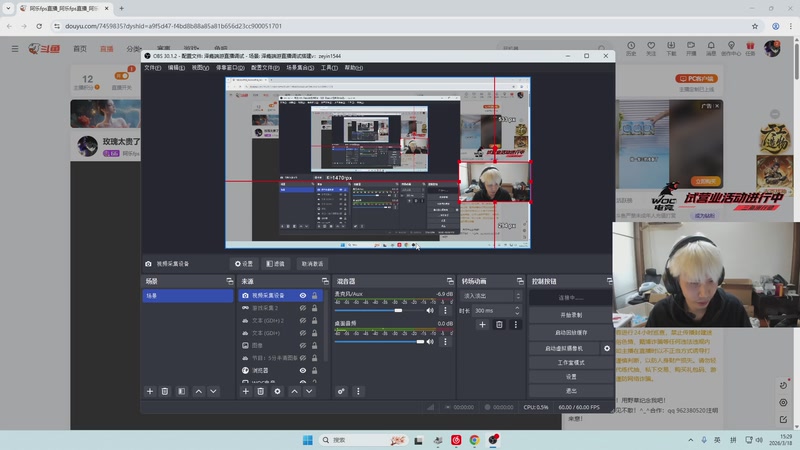
Task: Open virtual camera settings gear
Action: coord(606,348)
